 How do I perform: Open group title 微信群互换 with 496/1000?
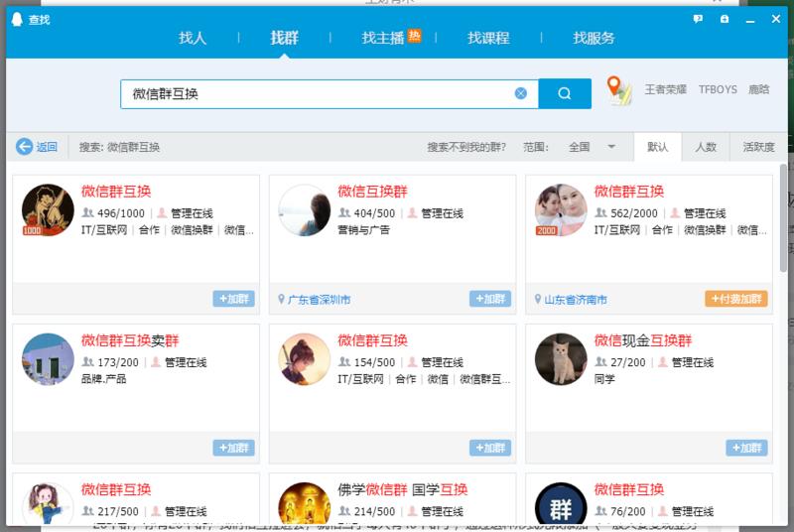tap(116, 192)
